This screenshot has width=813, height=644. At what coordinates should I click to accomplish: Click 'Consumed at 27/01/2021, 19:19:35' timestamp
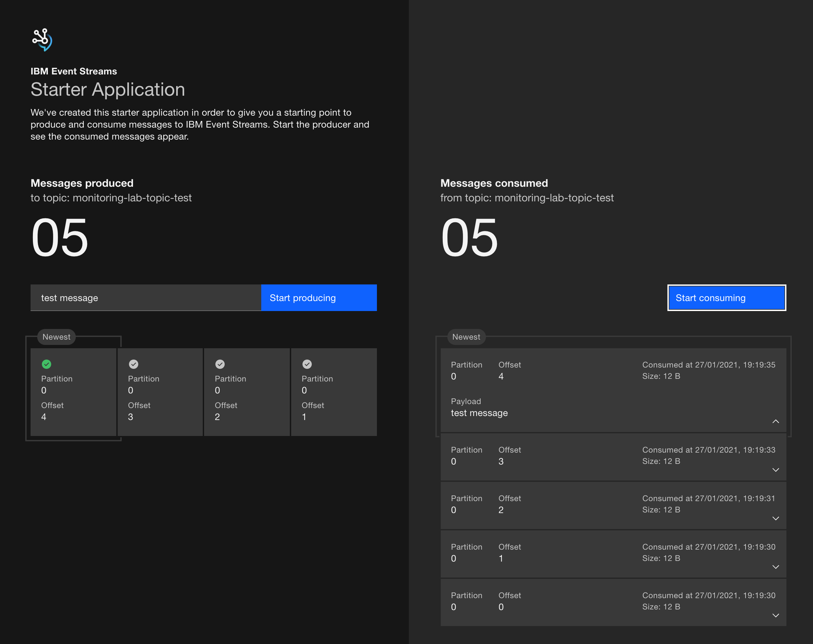709,365
